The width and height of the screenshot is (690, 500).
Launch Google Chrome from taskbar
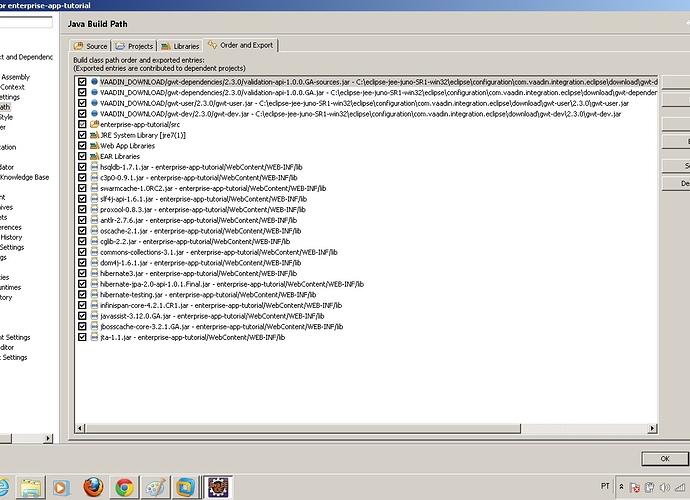tap(125, 488)
